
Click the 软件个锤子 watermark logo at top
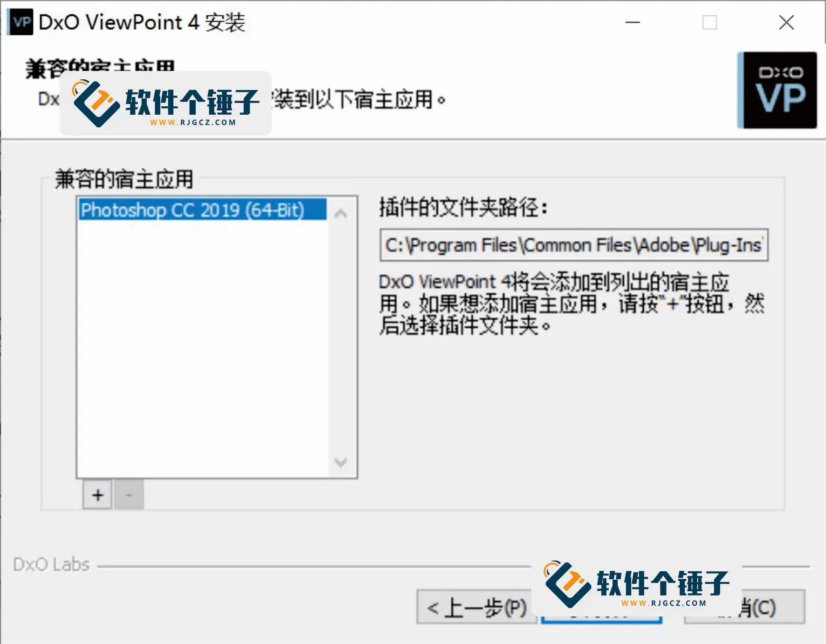click(x=165, y=104)
